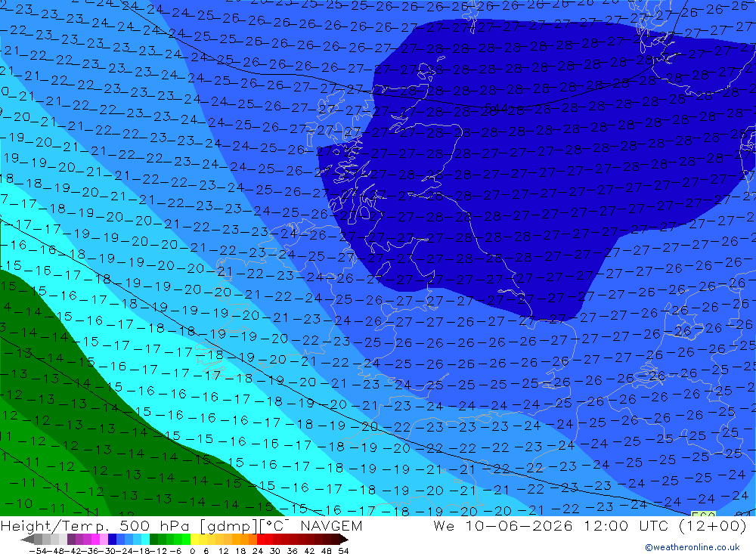Click the We 10-06-2026 12:00 UTC timestamp

click(x=590, y=525)
